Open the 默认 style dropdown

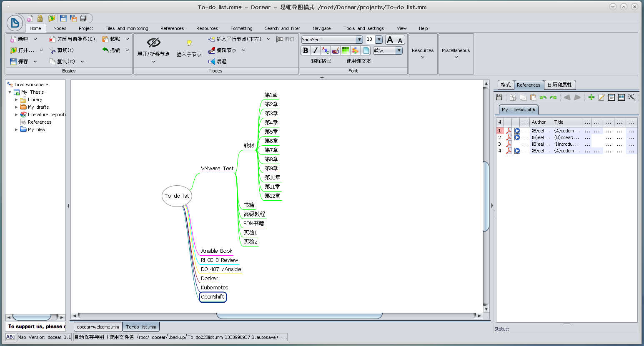[x=399, y=50]
